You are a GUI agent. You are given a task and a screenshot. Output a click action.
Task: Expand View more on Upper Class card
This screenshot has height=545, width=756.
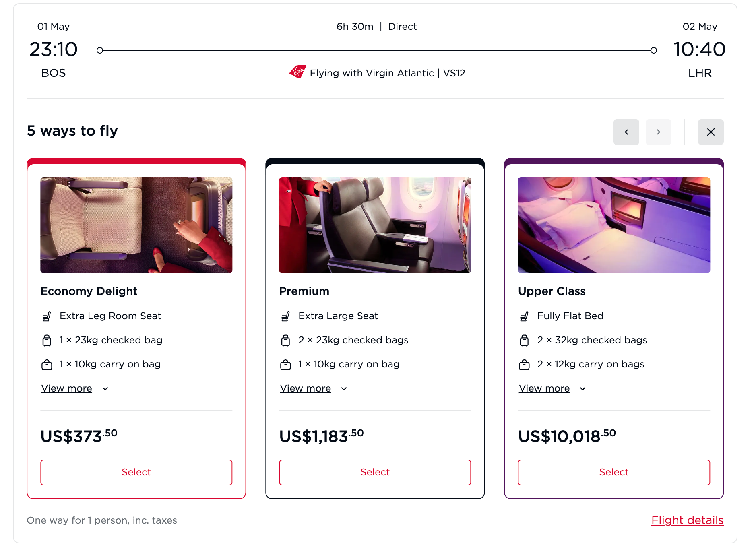pos(544,388)
